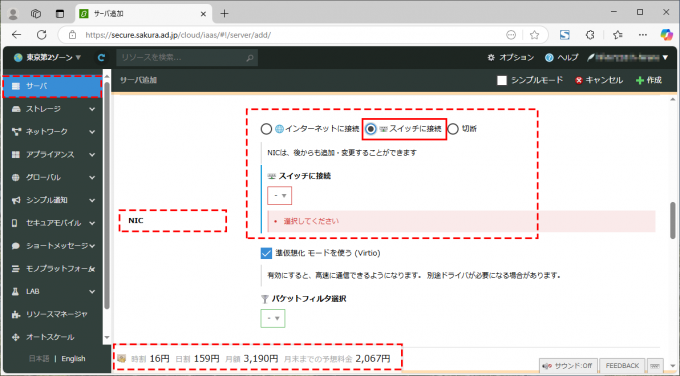The height and width of the screenshot is (376, 680).
Task: Click the browser extensions puzzle icon
Action: coord(590,35)
